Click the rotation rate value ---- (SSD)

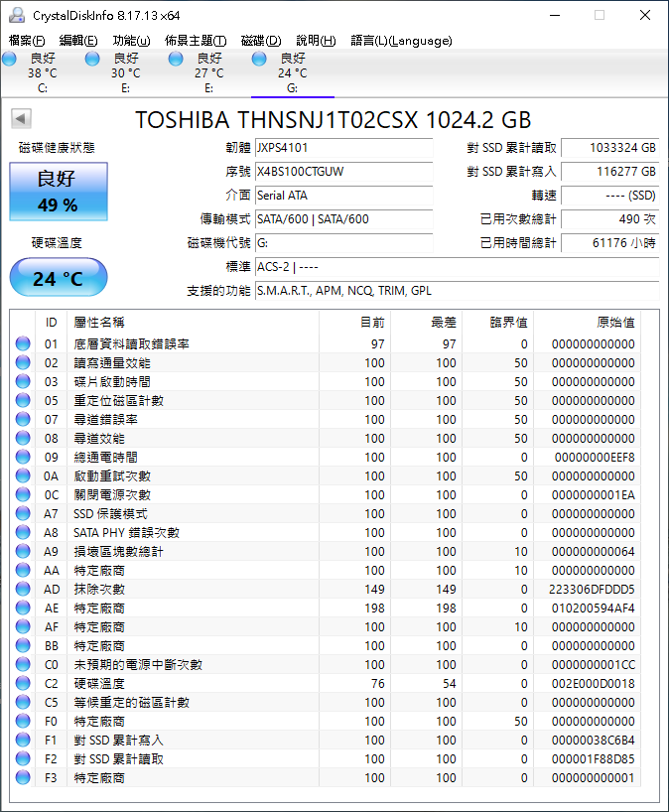[x=610, y=196]
